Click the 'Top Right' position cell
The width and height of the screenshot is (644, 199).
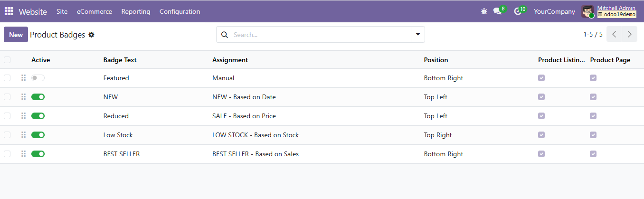coord(438,135)
